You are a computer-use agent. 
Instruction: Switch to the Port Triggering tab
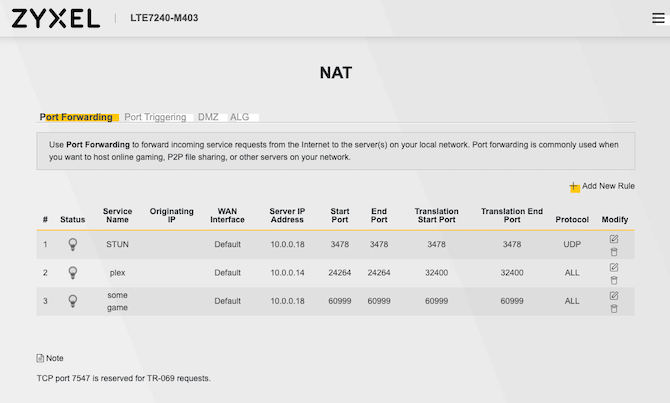[x=155, y=117]
